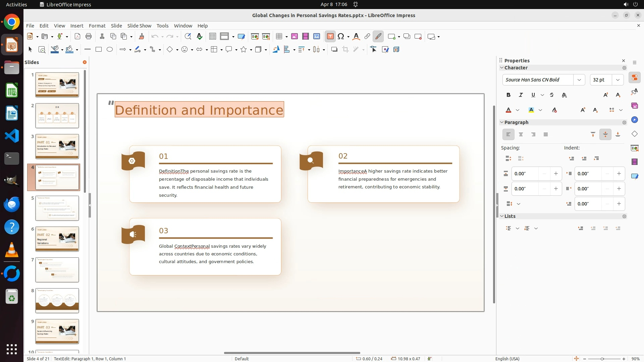
Task: Open font color arrow dropdown
Action: (x=518, y=110)
